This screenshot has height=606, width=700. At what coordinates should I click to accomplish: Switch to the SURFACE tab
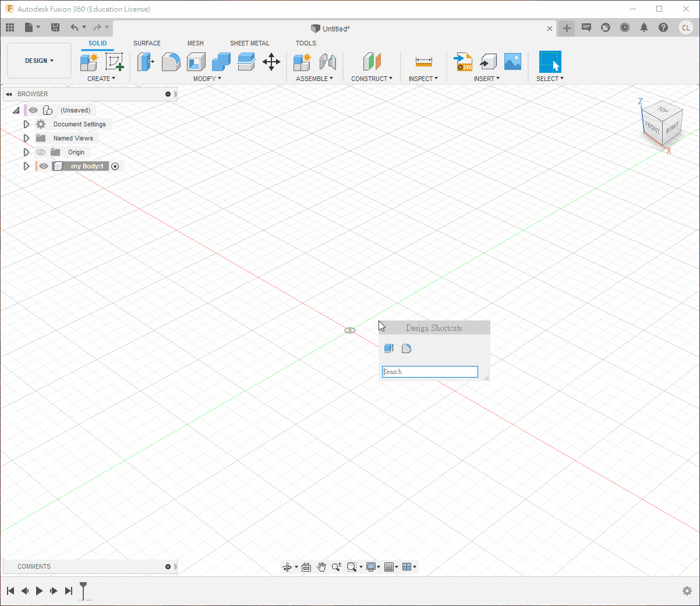click(147, 43)
